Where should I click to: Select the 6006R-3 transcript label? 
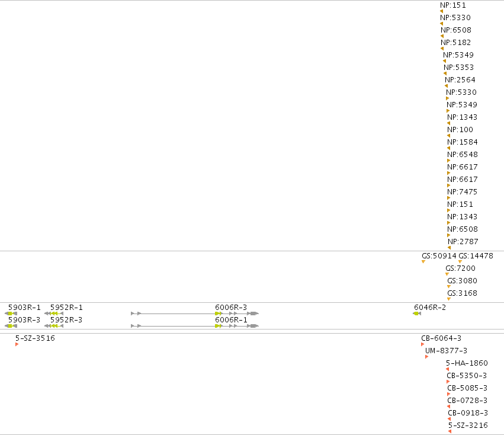pos(231,307)
